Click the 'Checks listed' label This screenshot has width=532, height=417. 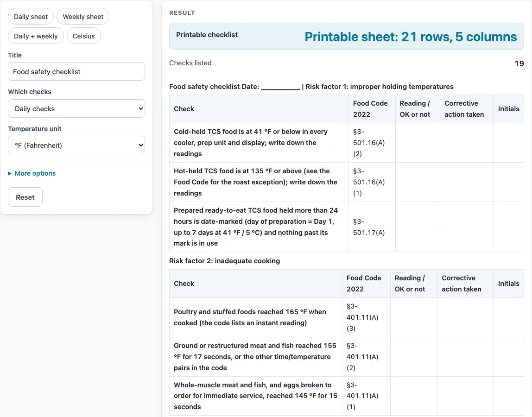(x=190, y=63)
